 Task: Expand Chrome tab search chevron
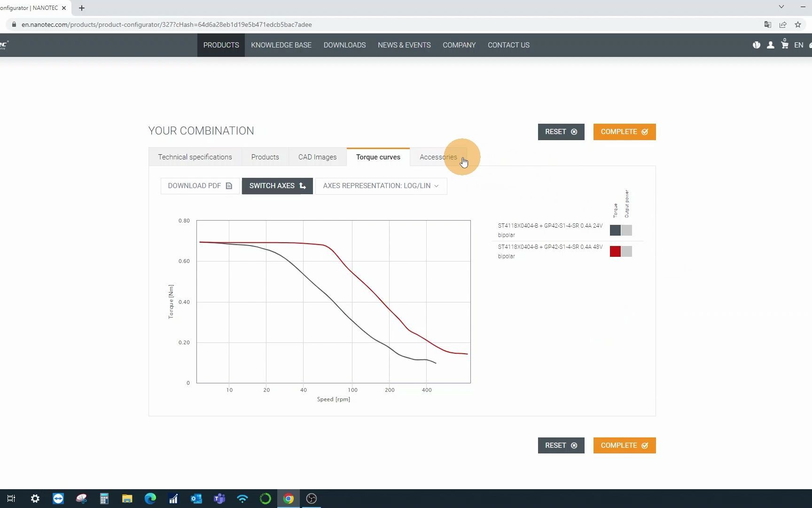tap(781, 7)
